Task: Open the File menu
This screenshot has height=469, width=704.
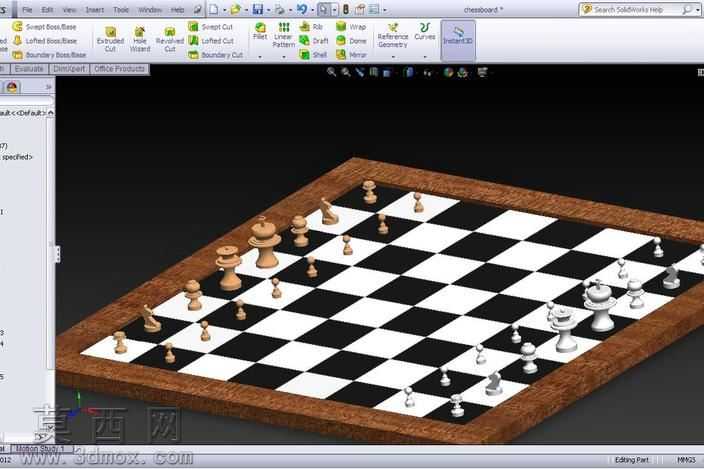Action: (x=27, y=9)
